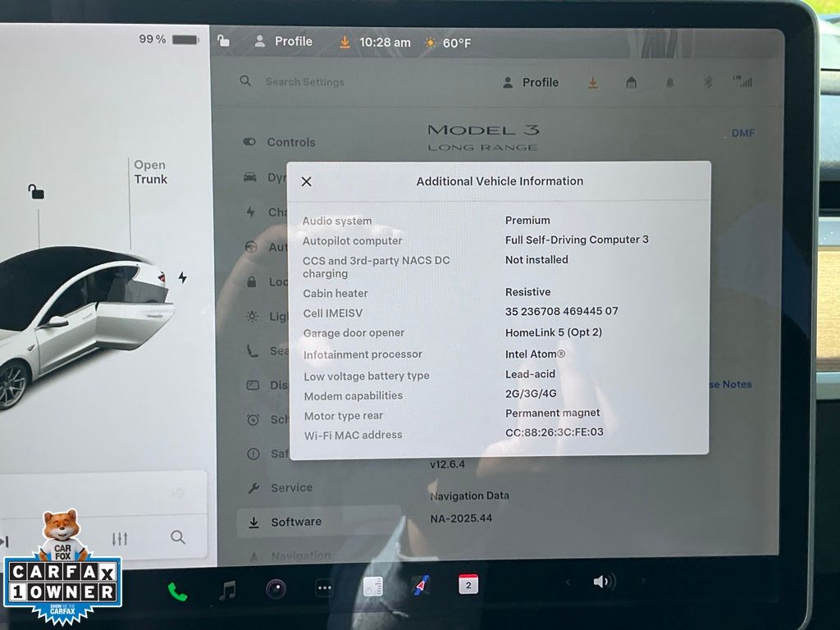The width and height of the screenshot is (840, 630).
Task: Tap the unlock icon above the car
Action: click(36, 192)
